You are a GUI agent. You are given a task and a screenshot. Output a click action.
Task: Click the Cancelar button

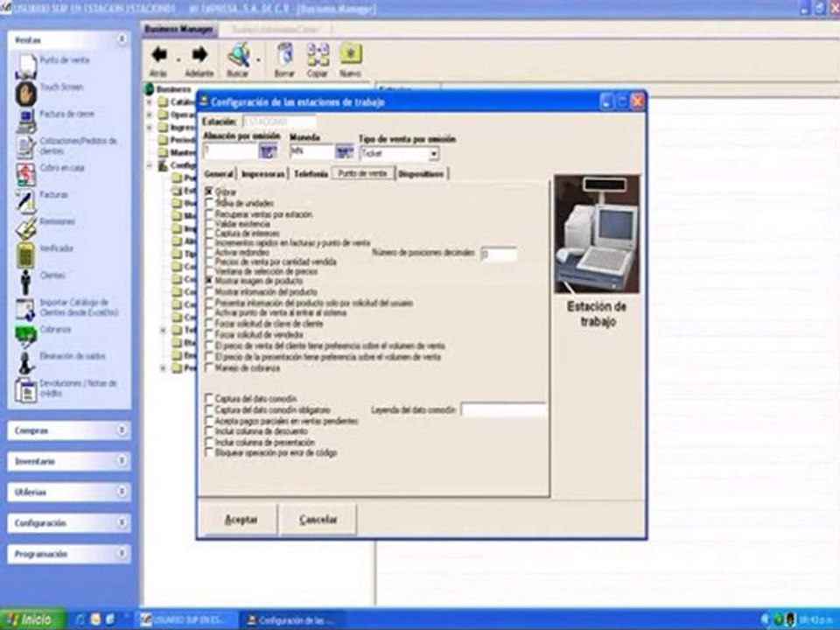pos(318,520)
